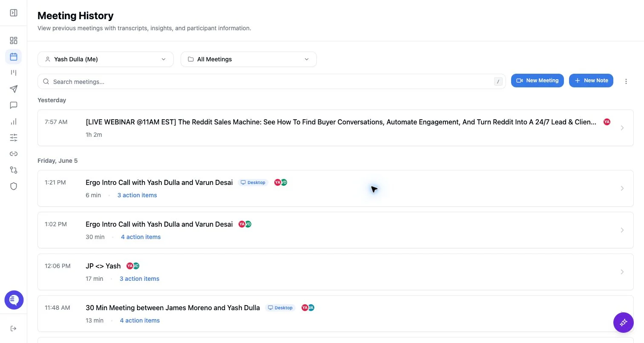This screenshot has height=343, width=644.
Task: Click the Friday, June 5 date header
Action: click(x=57, y=161)
